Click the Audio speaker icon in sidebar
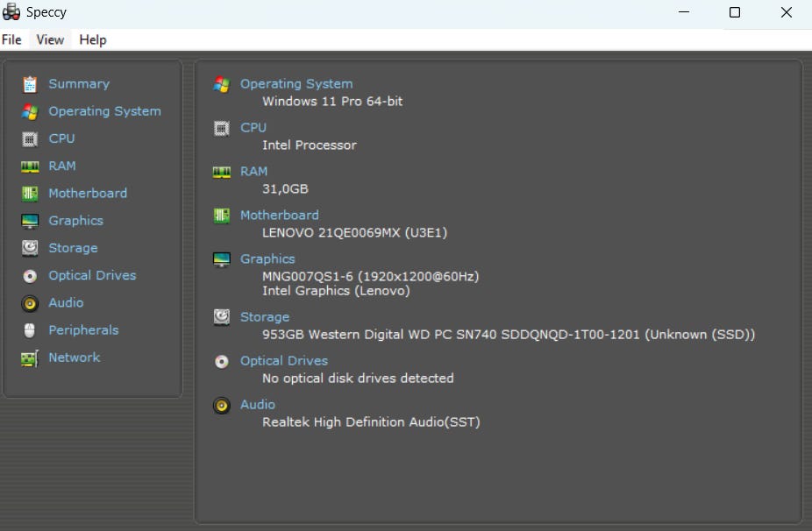Viewport: 812px width, 531px height. click(x=30, y=303)
